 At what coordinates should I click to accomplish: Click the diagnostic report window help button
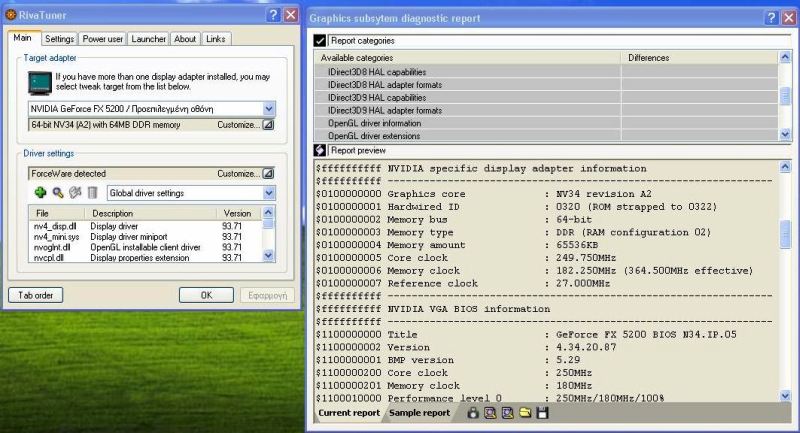[771, 18]
